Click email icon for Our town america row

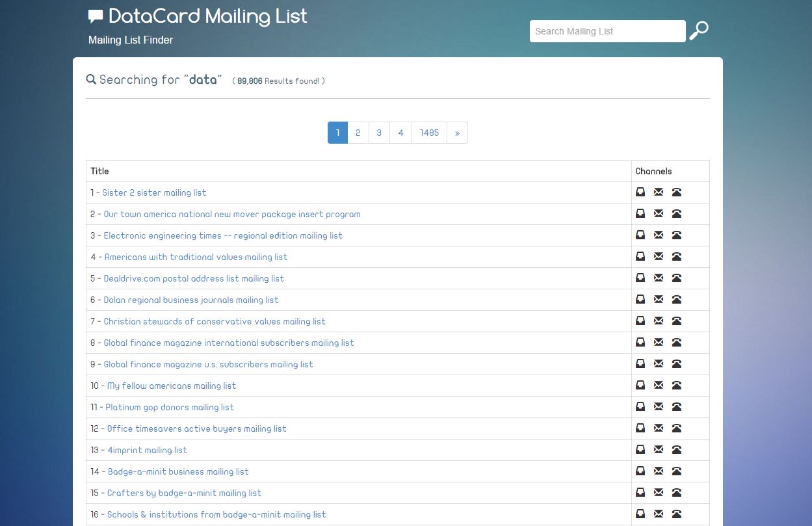[x=659, y=213]
